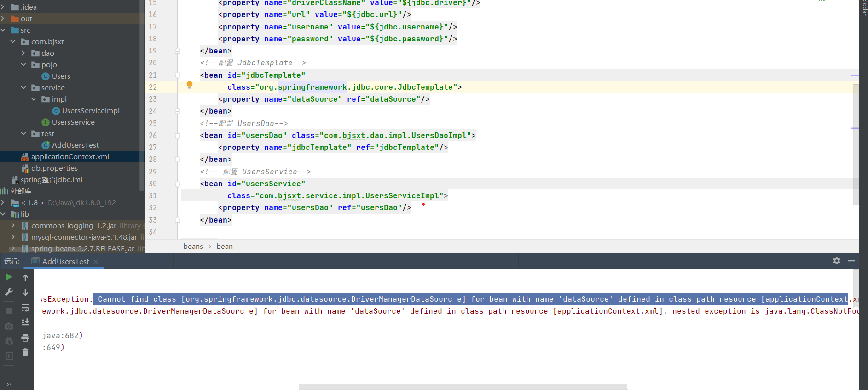The image size is (868, 390).
Task: Click the bean breadcrumb
Action: [x=225, y=247]
